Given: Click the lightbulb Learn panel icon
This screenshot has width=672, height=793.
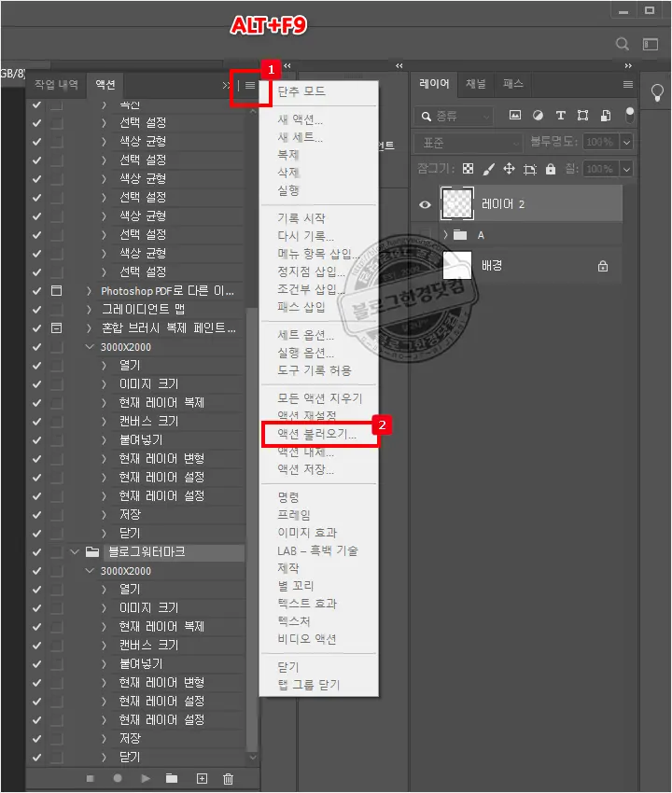Looking at the screenshot, I should click(x=657, y=92).
